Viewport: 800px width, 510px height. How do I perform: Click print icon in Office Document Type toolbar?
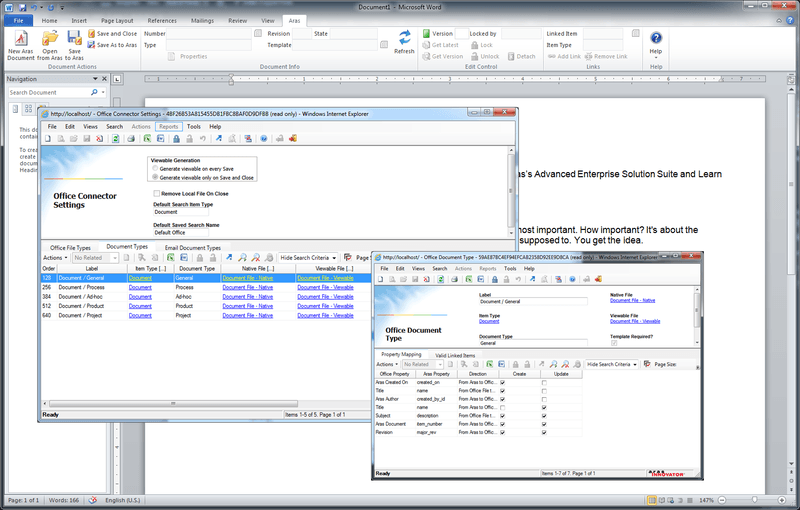click(454, 279)
